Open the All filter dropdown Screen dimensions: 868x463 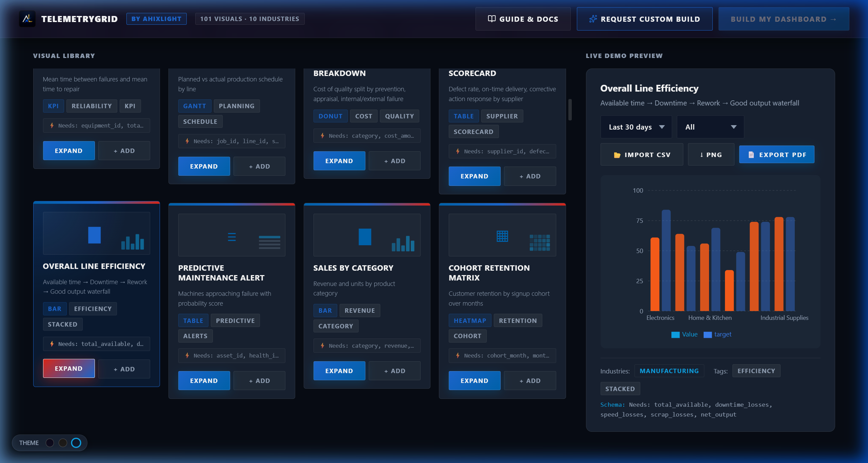(x=710, y=127)
